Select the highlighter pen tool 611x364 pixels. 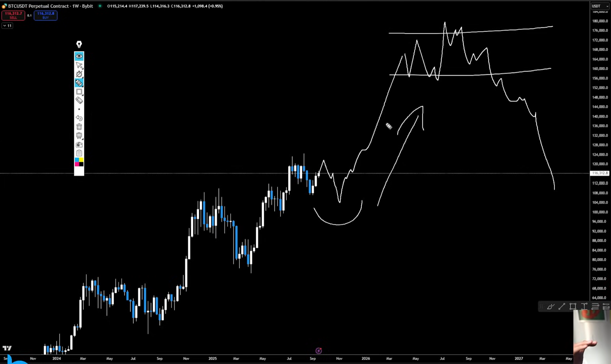79,83
